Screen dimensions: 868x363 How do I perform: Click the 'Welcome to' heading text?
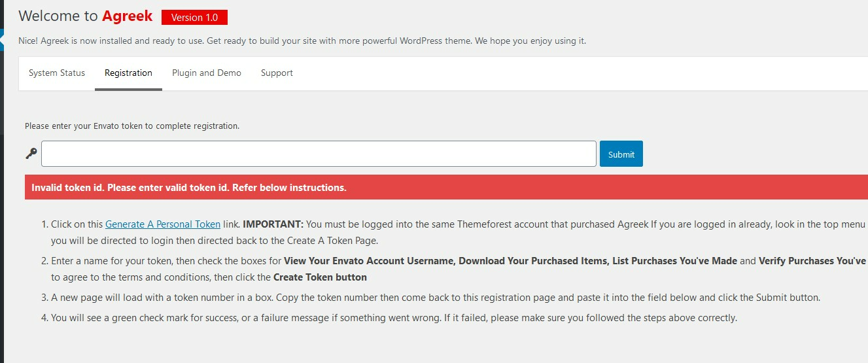pyautogui.click(x=59, y=16)
